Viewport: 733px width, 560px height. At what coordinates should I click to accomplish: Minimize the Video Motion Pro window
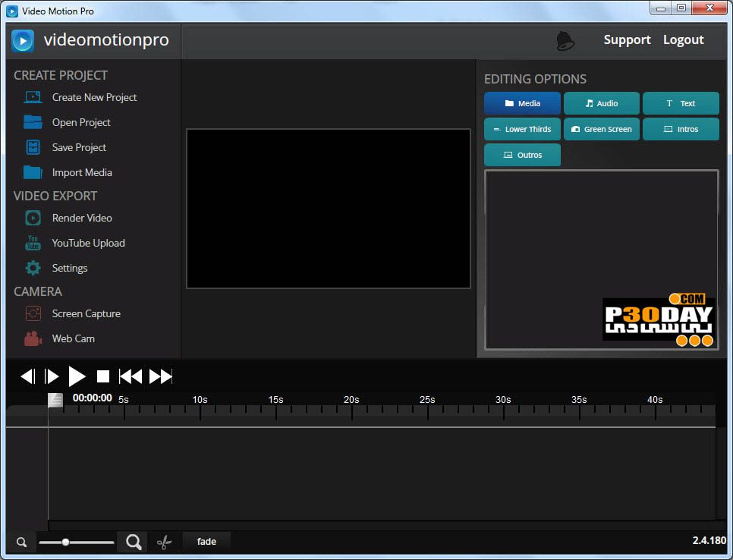[x=661, y=8]
